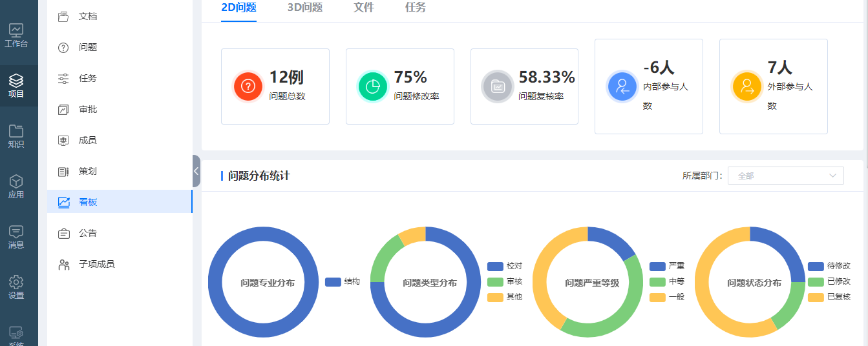Viewport: 868px width, 346px height.
Task: Toggle 中等 legend in 问题严重等级 chart
Action: click(x=667, y=281)
